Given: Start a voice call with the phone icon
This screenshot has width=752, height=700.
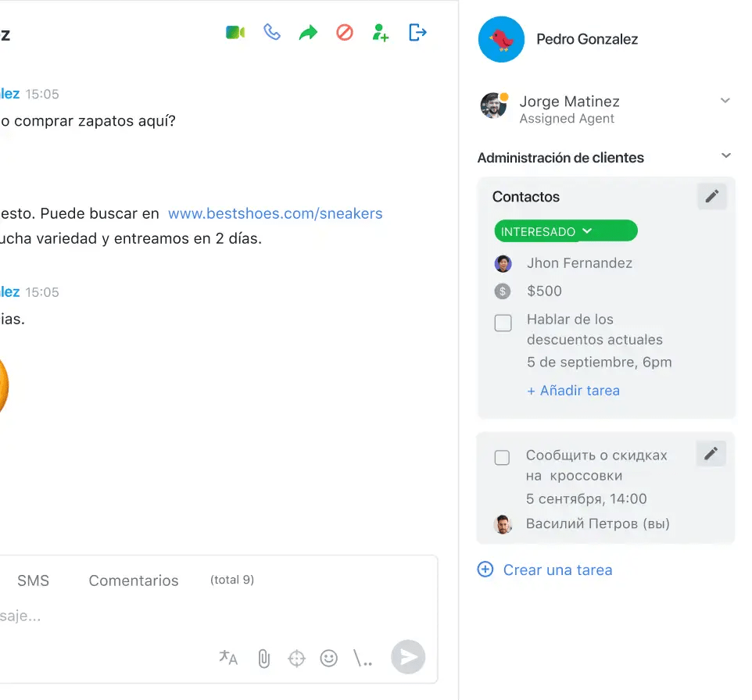Looking at the screenshot, I should tap(272, 32).
